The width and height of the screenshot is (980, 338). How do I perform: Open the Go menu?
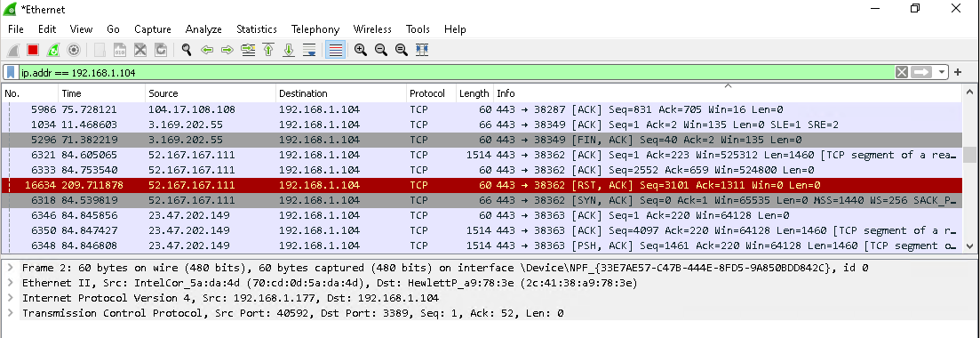(113, 29)
